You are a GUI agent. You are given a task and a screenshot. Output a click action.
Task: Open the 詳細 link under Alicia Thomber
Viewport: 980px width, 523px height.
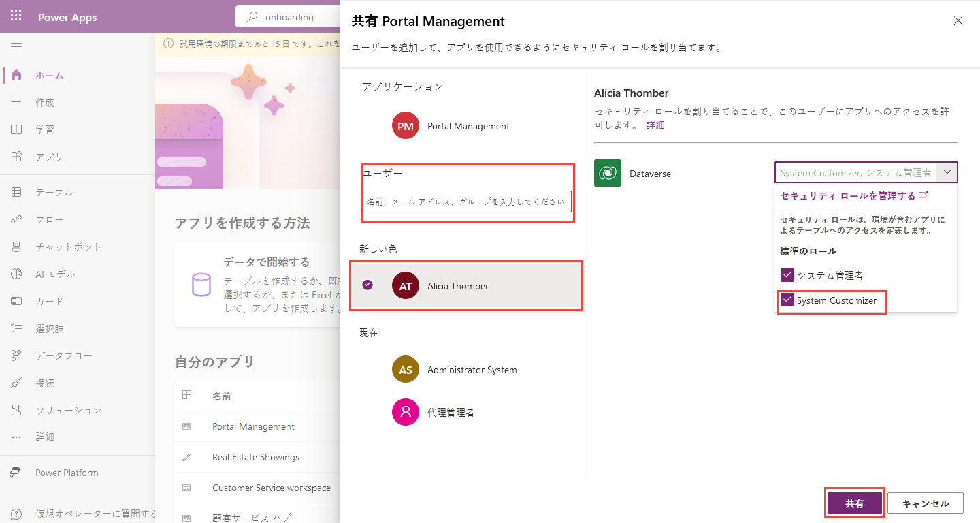655,125
